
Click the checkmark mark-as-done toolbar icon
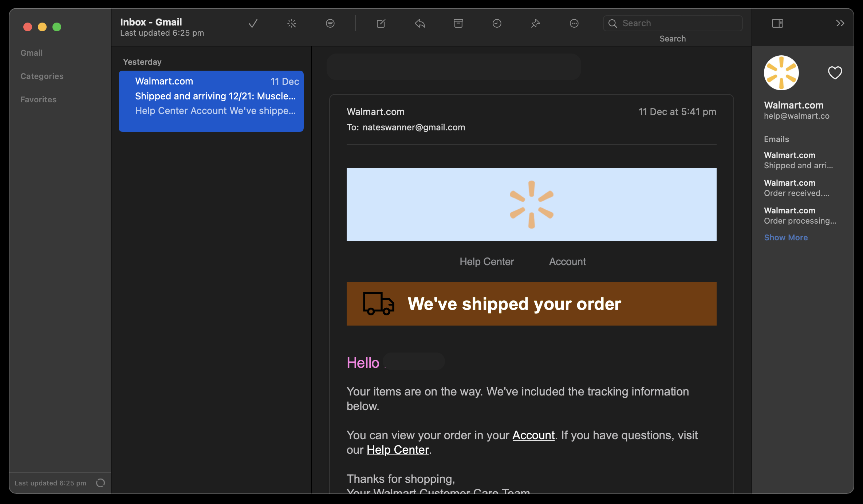[253, 24]
